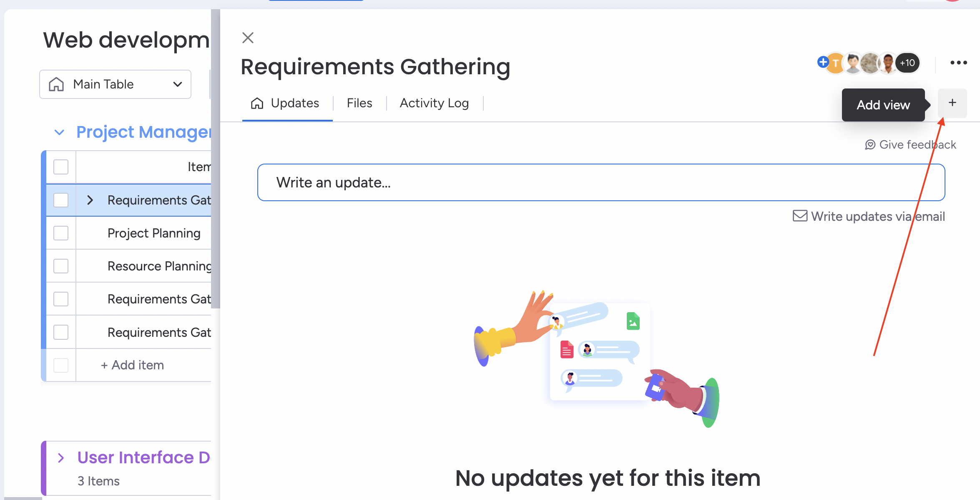This screenshot has width=980, height=500.
Task: Open the Main Table view dropdown
Action: [178, 84]
